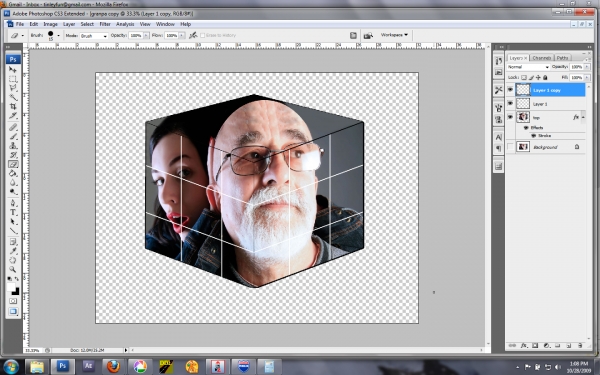The width and height of the screenshot is (600, 375).
Task: Enable Erase to History checkbox
Action: [x=202, y=35]
